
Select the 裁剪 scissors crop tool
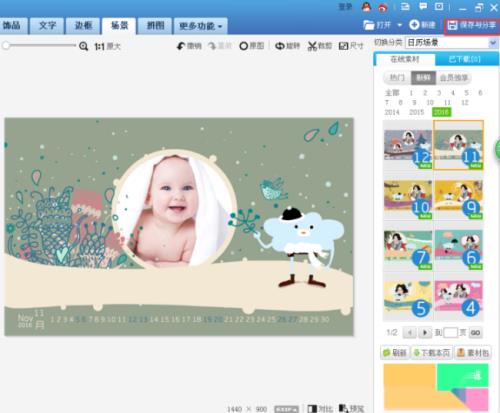point(312,46)
